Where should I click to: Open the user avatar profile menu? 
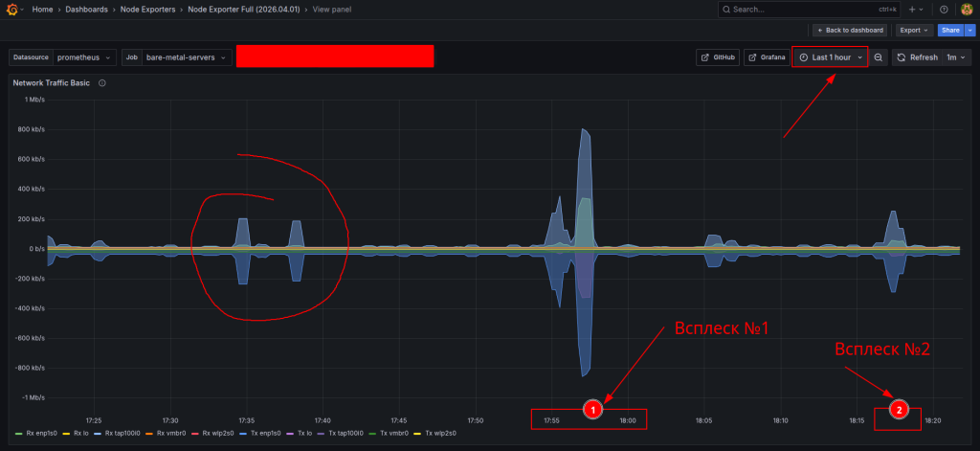[967, 9]
